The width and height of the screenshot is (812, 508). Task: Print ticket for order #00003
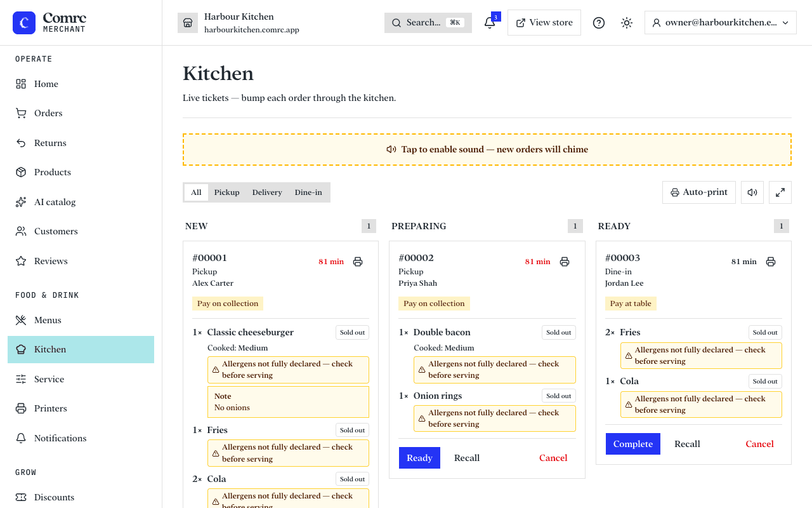tap(771, 262)
